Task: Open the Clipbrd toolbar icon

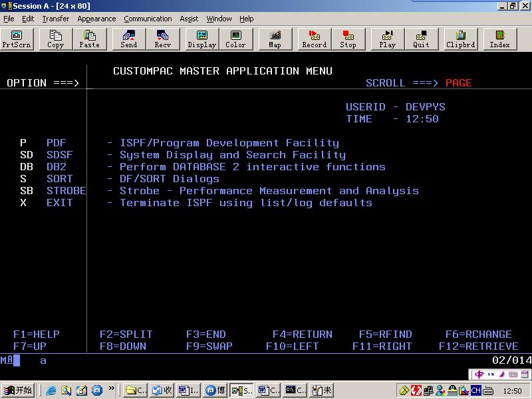Action: (461, 39)
